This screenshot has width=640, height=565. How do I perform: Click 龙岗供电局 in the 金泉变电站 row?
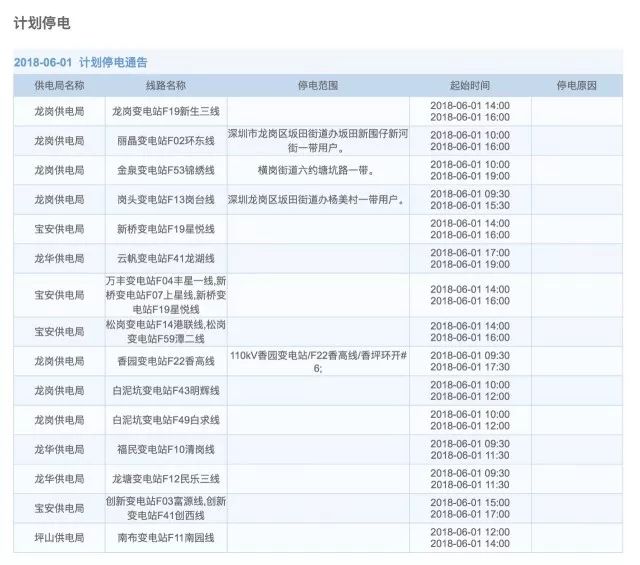59,170
